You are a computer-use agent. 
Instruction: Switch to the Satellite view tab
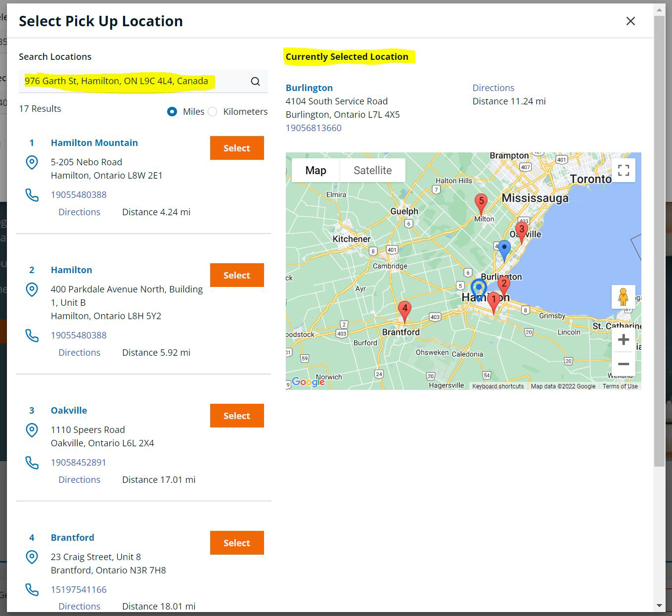(x=373, y=170)
